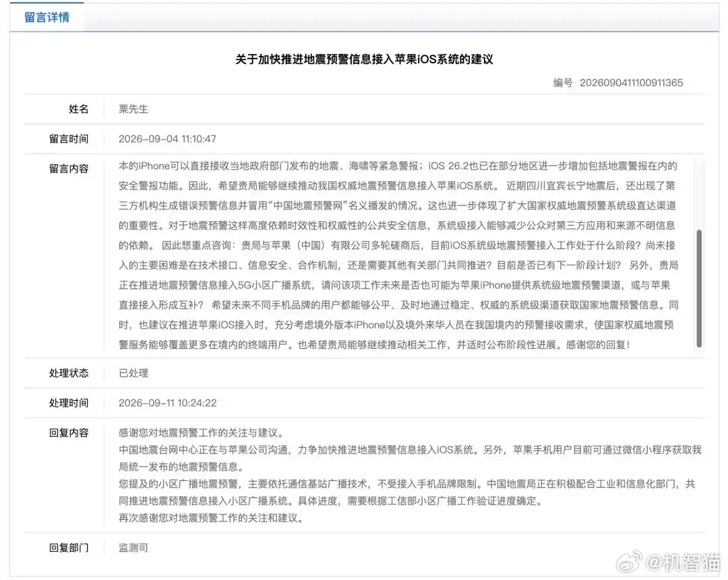Click the 回复内容 label
Image resolution: width=728 pixels, height=580 pixels.
pos(69,433)
